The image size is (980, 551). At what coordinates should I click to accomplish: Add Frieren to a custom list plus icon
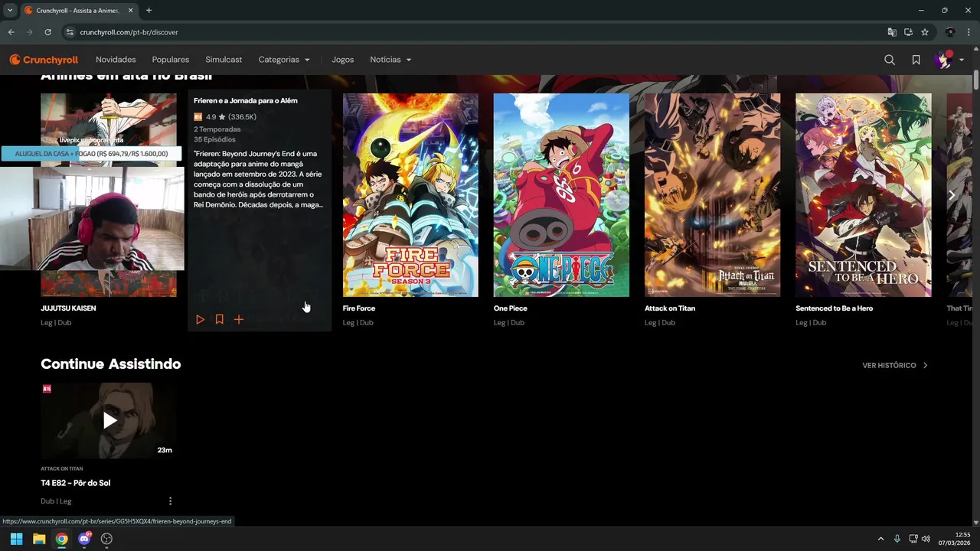[239, 319]
